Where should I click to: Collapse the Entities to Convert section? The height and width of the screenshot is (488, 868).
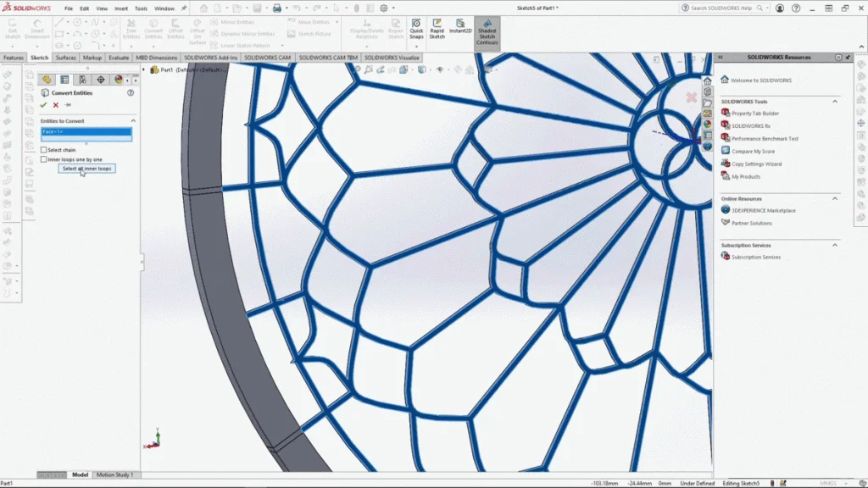click(x=133, y=121)
